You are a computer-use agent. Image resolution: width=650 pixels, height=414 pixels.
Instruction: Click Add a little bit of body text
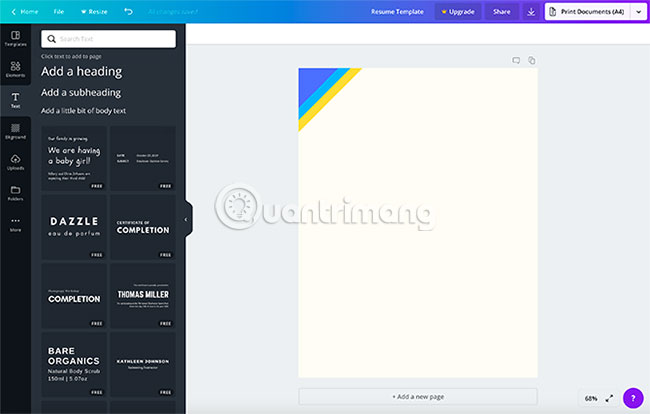point(83,111)
